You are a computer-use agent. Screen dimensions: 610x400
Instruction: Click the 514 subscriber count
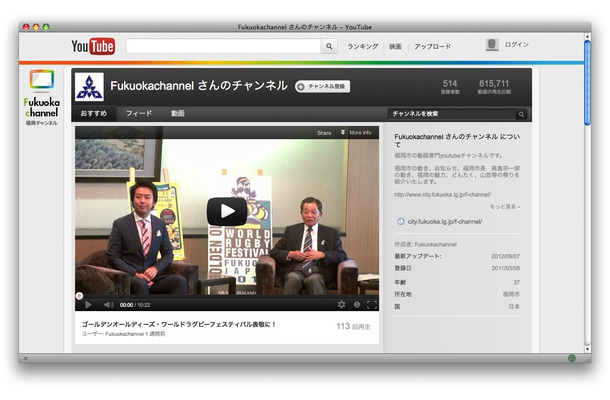450,83
